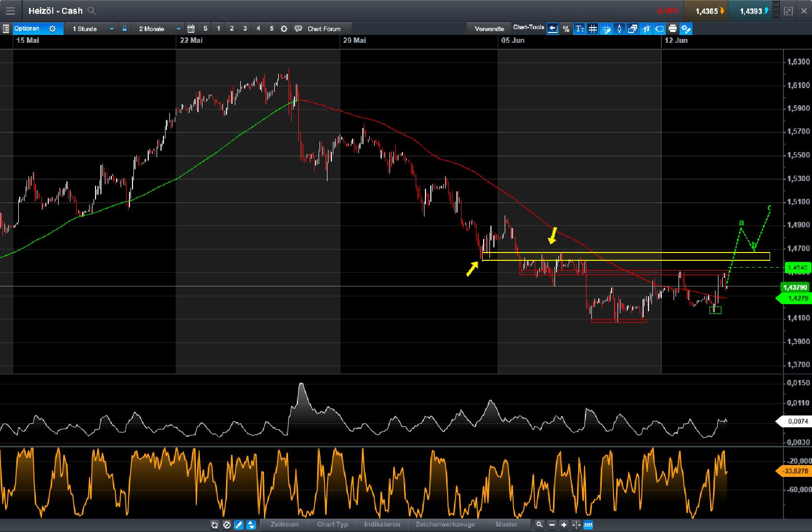Image resolution: width=812 pixels, height=532 pixels.
Task: Toggle the lock icon between timeframe dropdowns
Action: [124, 29]
